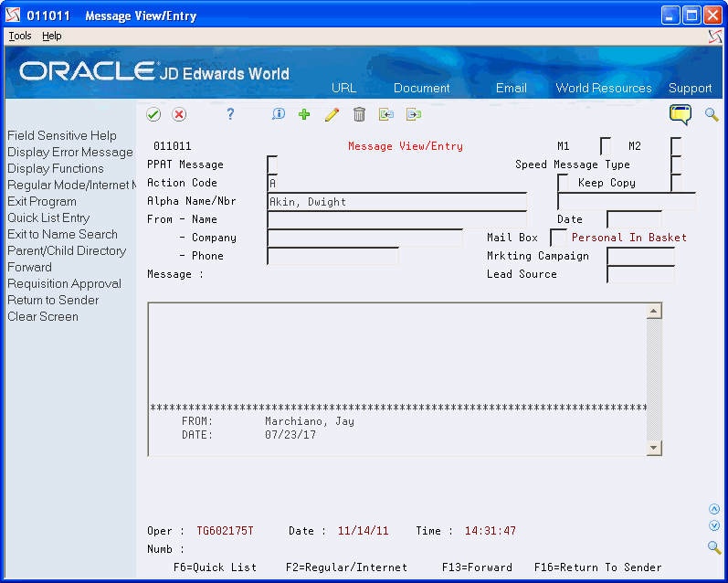
Task: Click the F16=Return To Sender function key
Action: click(x=597, y=567)
